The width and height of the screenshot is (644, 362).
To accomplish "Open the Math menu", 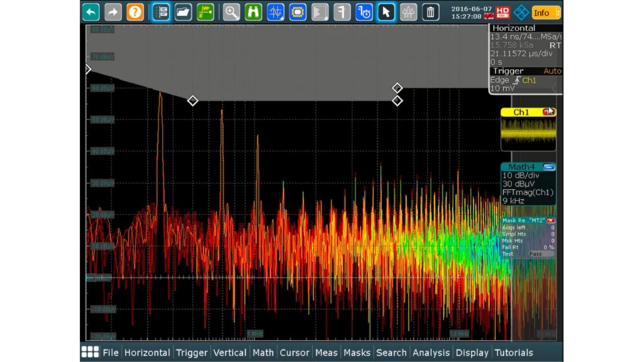I will pos(264,353).
